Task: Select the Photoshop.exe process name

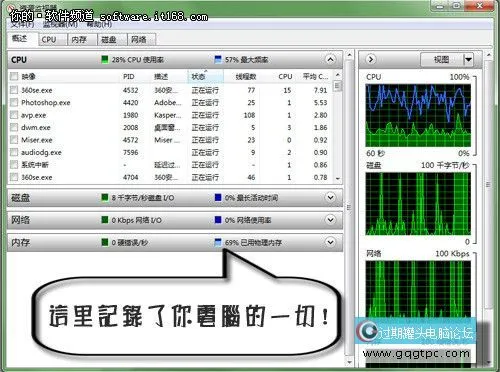Action: 46,103
